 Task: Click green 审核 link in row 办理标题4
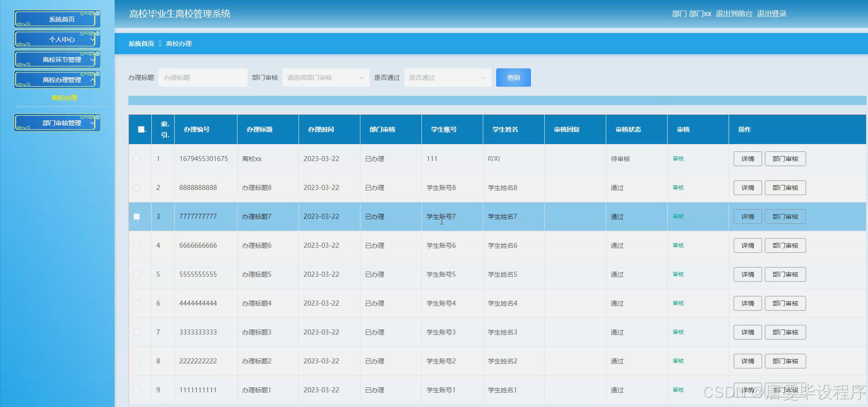coord(678,303)
